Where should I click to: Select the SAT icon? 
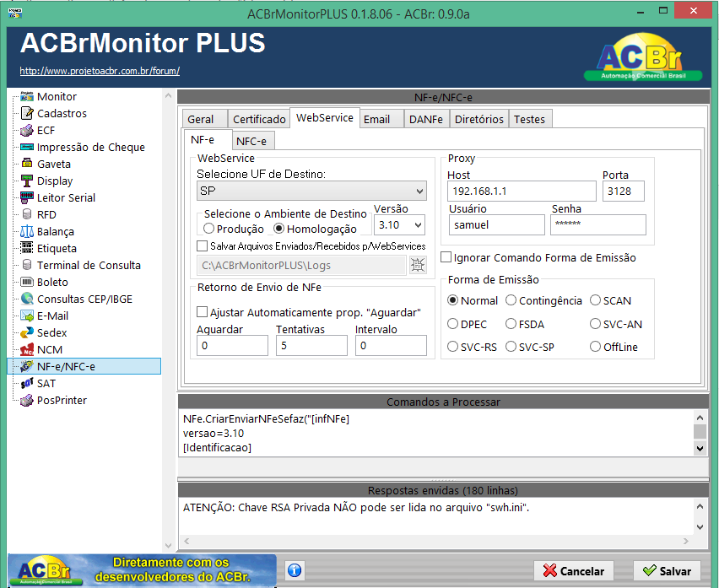[x=27, y=383]
